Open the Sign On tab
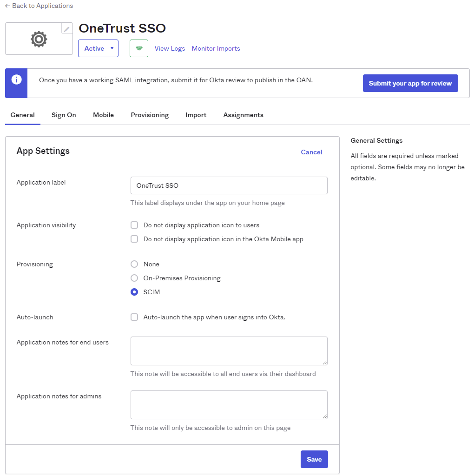 coord(64,115)
